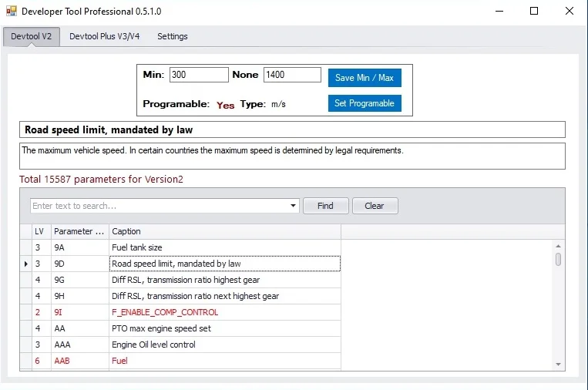Click the Min value input field

[x=199, y=75]
